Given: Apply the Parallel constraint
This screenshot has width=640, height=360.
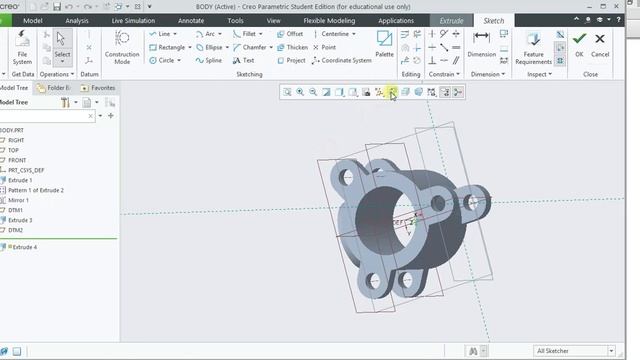Looking at the screenshot, I should coord(456,60).
